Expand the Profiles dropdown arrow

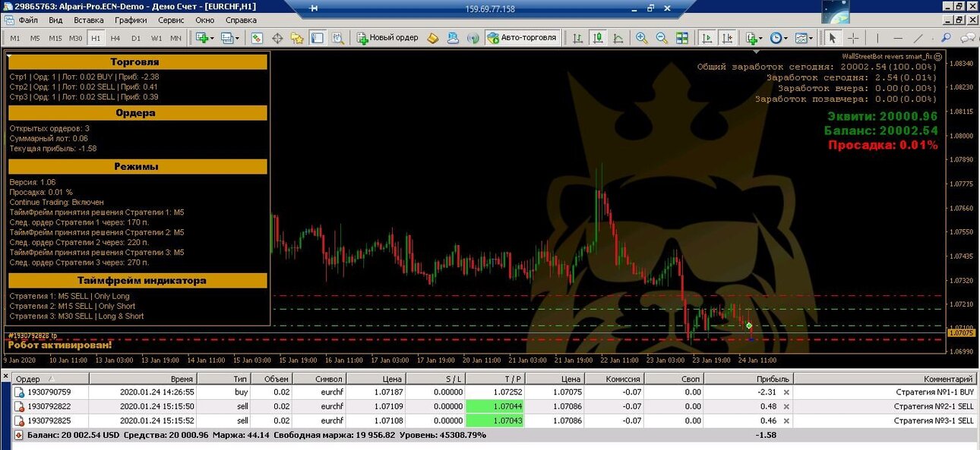point(237,38)
